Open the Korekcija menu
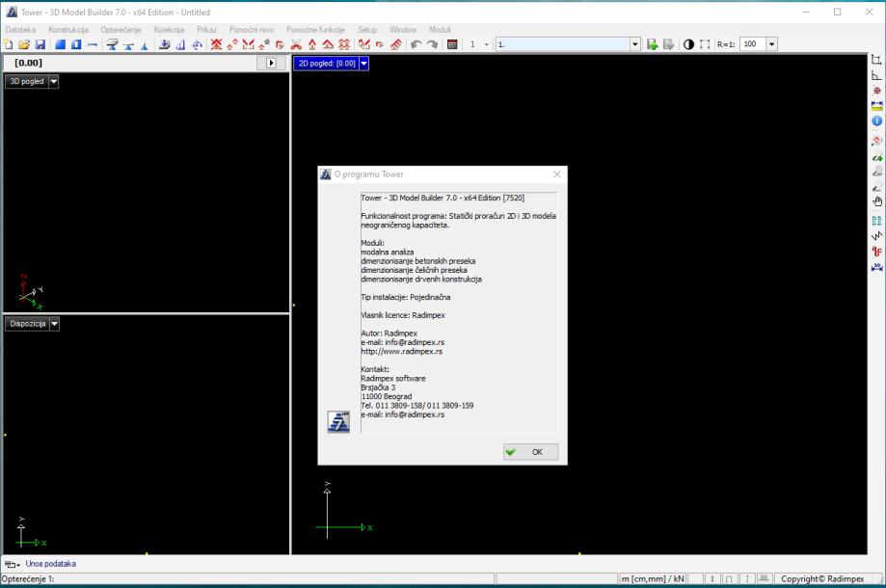886x588 pixels. [x=169, y=29]
